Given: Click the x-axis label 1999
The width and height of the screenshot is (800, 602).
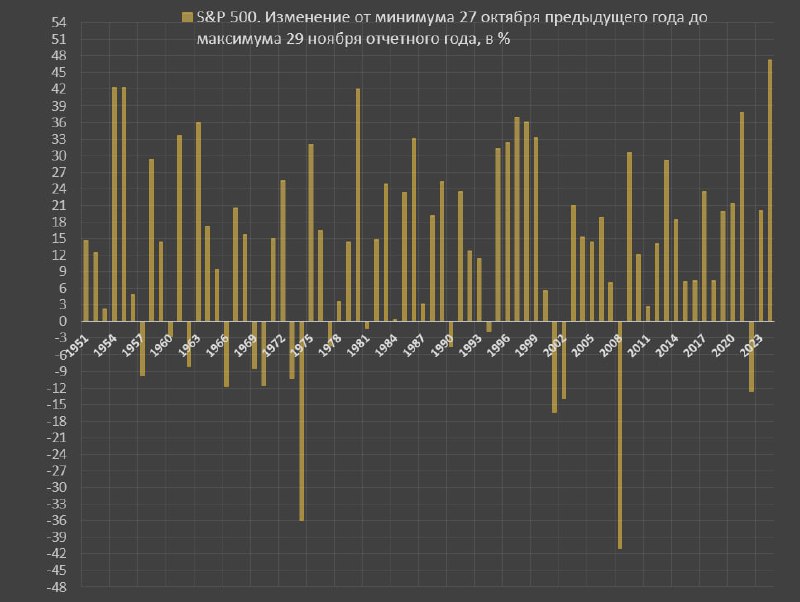Looking at the screenshot, I should (x=527, y=346).
